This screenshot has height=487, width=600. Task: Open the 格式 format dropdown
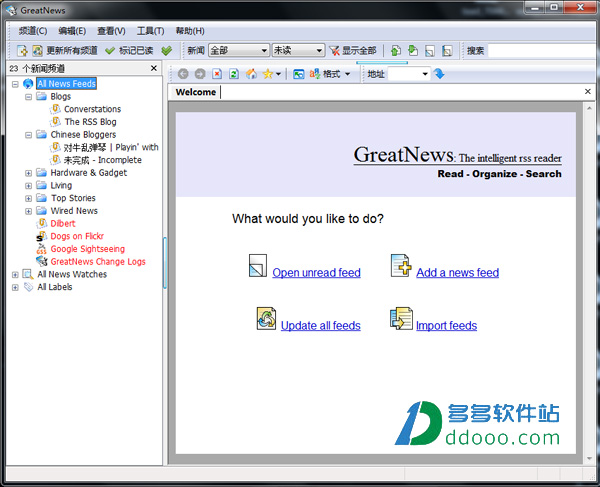tap(347, 74)
